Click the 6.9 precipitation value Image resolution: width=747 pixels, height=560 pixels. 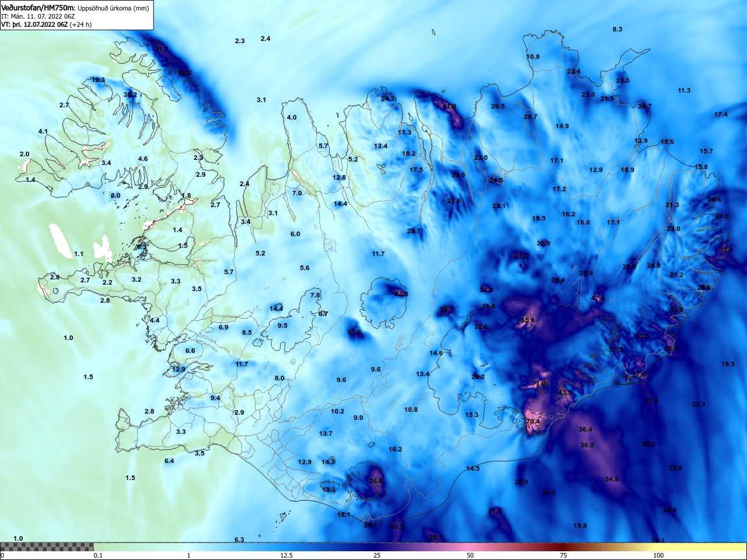(224, 327)
